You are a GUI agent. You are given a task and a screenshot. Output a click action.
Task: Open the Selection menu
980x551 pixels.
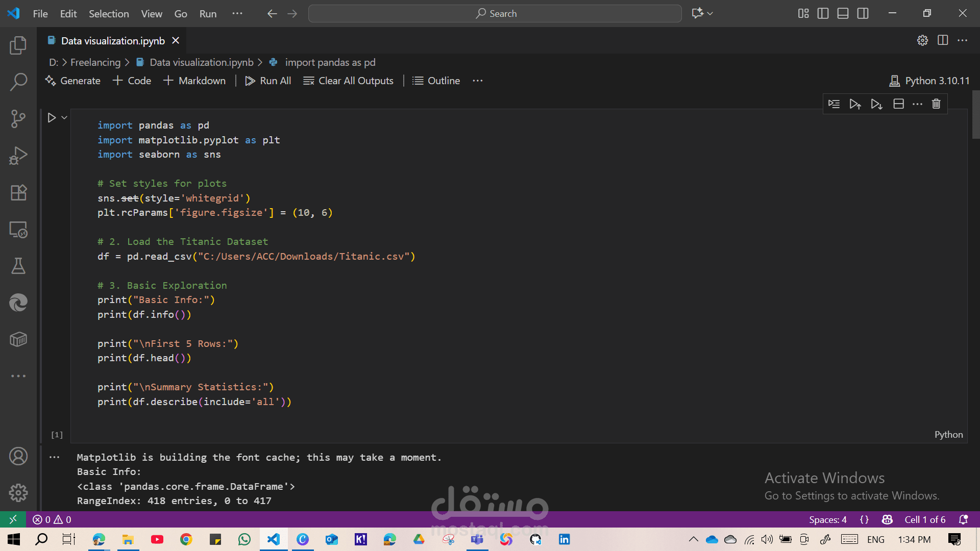[109, 14]
